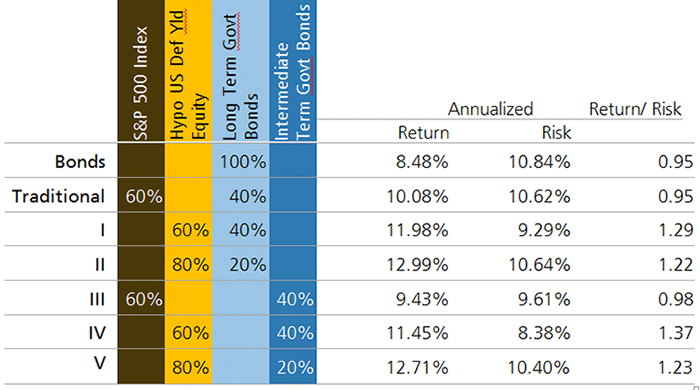700x390 pixels.
Task: Click the 8.38% risk value
Action: pyautogui.click(x=544, y=333)
